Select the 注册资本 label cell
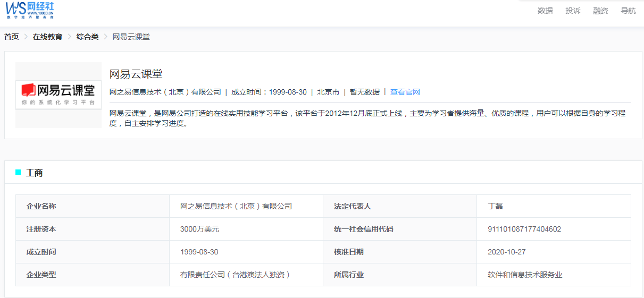This screenshot has height=298, width=644. pos(93,229)
